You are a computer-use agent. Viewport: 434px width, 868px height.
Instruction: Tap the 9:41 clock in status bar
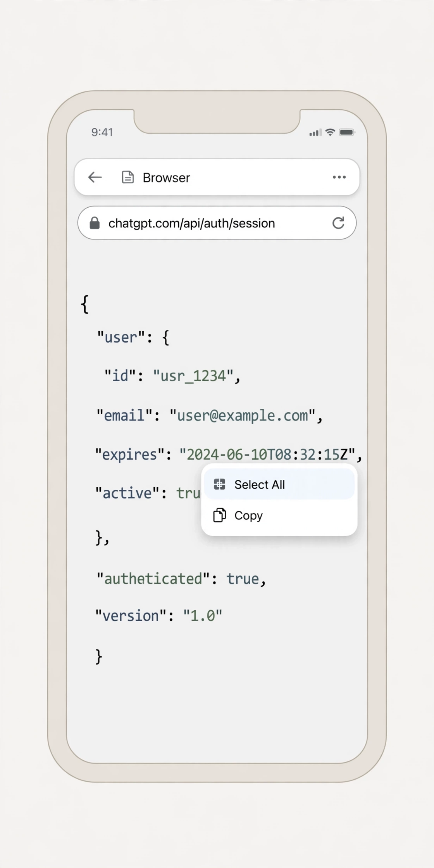[102, 132]
